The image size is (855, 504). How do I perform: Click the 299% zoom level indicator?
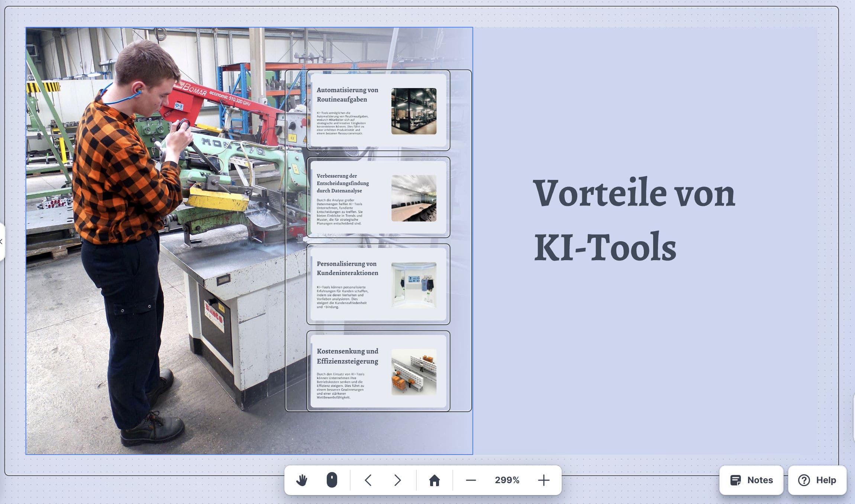pos(506,480)
